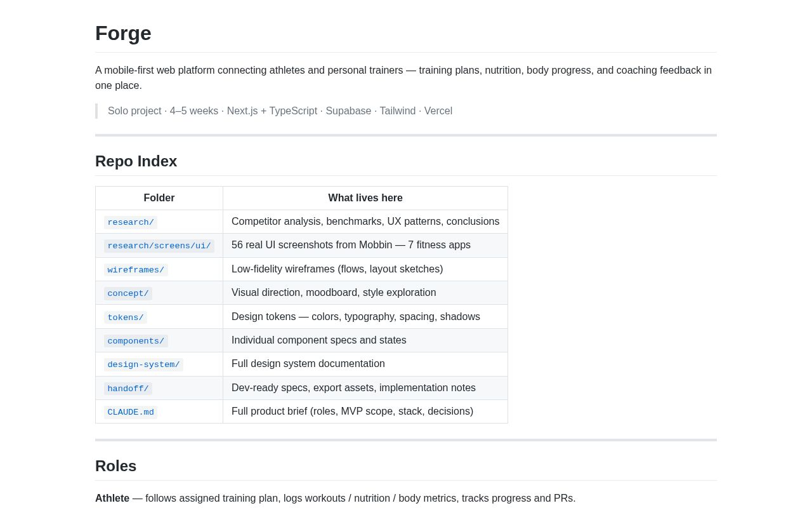Image resolution: width=812 pixels, height=508 pixels.
Task: Open the research/ folder link
Action: pyautogui.click(x=131, y=222)
